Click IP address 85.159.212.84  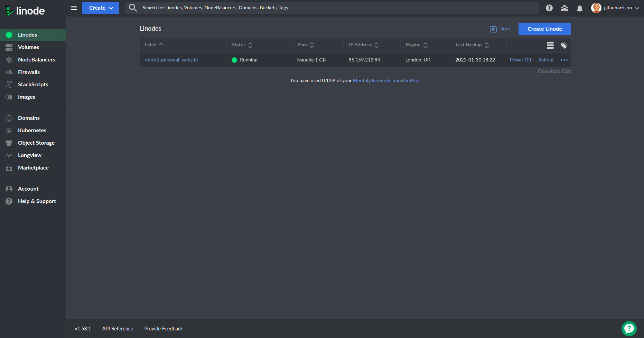click(364, 60)
